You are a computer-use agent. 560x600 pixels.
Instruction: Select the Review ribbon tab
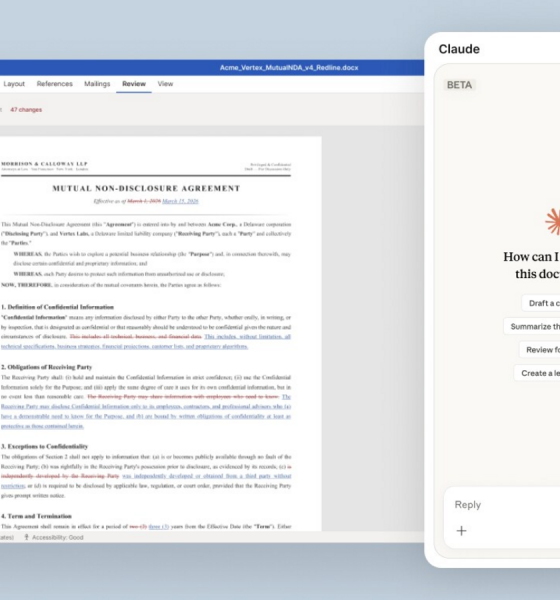point(134,84)
